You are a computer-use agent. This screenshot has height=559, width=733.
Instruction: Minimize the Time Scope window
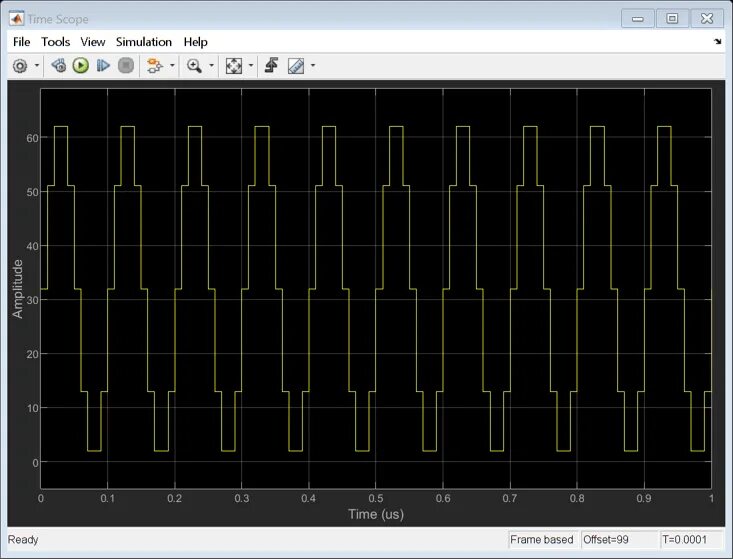pos(638,19)
